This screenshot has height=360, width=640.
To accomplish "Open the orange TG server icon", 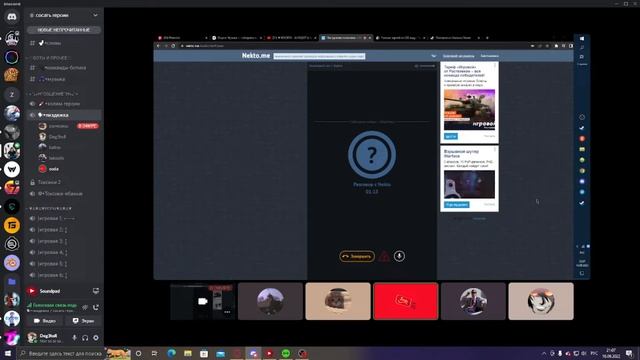I will (x=12, y=225).
